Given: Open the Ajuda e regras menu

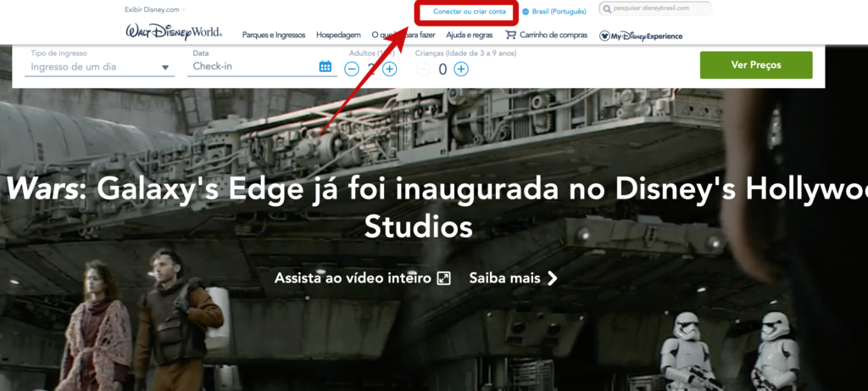Looking at the screenshot, I should click(469, 35).
